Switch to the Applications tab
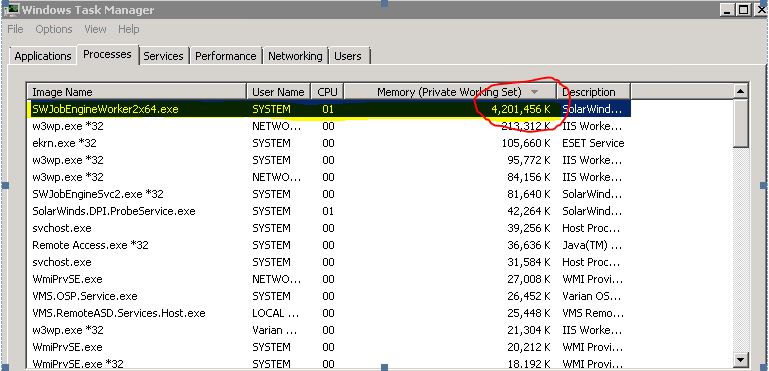Screen dimensions: 769x371 coord(43,56)
